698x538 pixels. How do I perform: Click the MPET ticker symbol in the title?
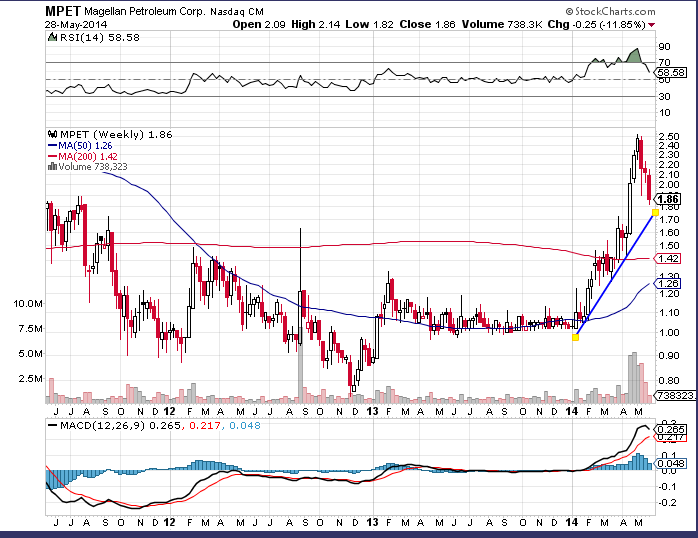63,11
